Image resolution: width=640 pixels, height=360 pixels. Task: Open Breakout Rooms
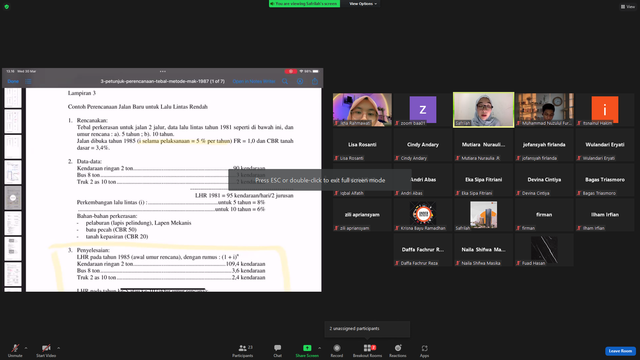click(x=367, y=350)
